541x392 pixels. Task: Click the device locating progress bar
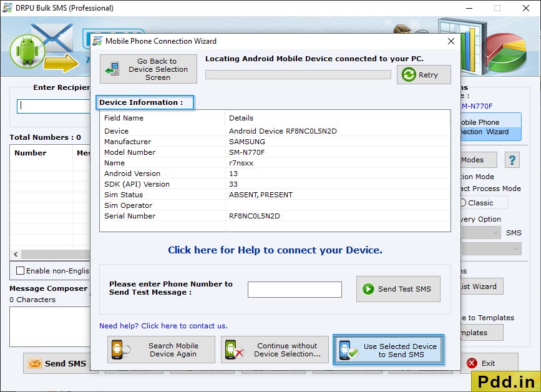click(x=298, y=74)
